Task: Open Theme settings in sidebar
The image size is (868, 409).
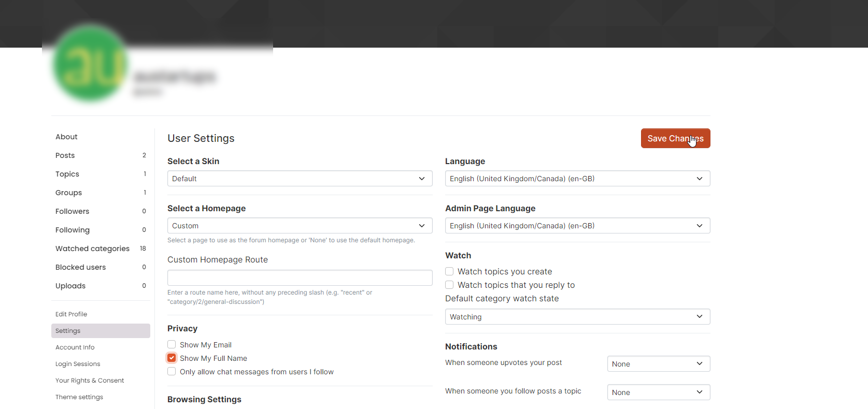Action: [79, 397]
